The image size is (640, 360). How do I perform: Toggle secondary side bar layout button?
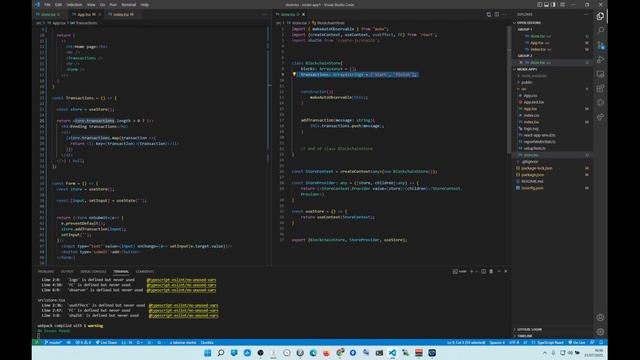pos(553,4)
